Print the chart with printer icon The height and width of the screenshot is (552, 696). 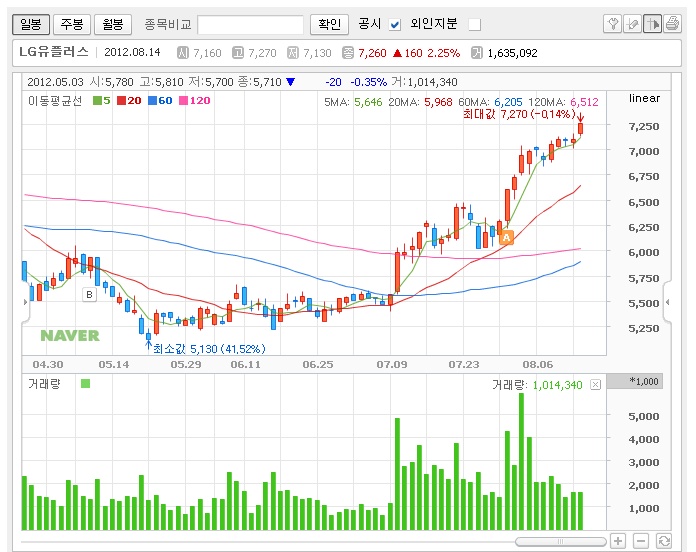(x=672, y=24)
